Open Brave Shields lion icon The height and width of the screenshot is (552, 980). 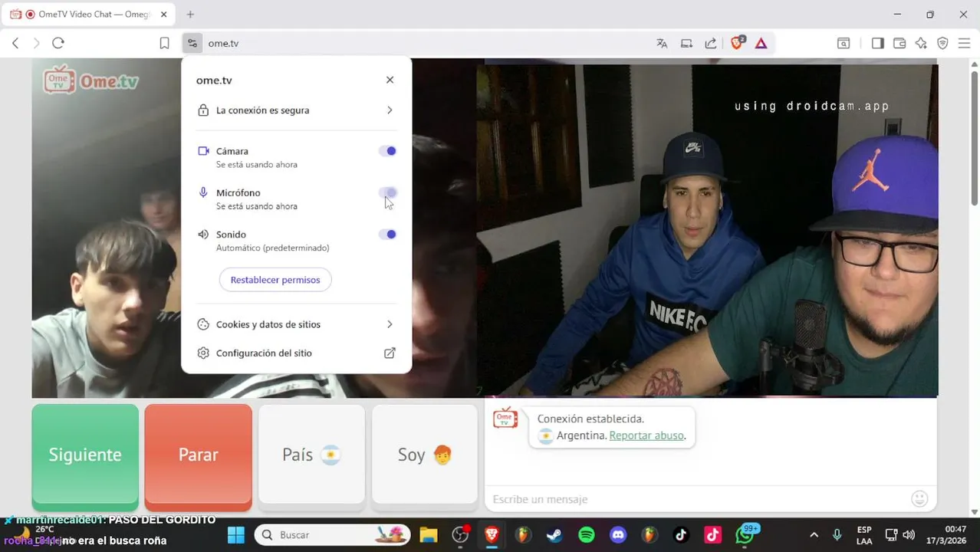(737, 44)
